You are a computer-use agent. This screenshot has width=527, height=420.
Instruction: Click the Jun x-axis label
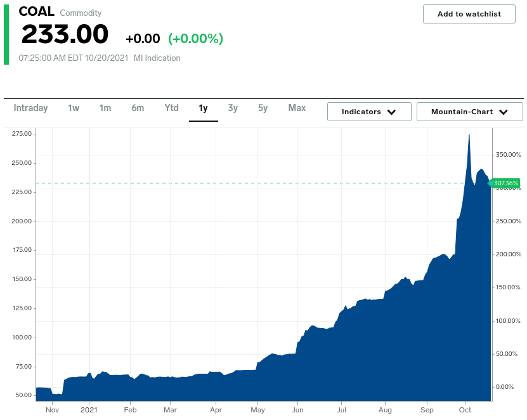pos(298,410)
